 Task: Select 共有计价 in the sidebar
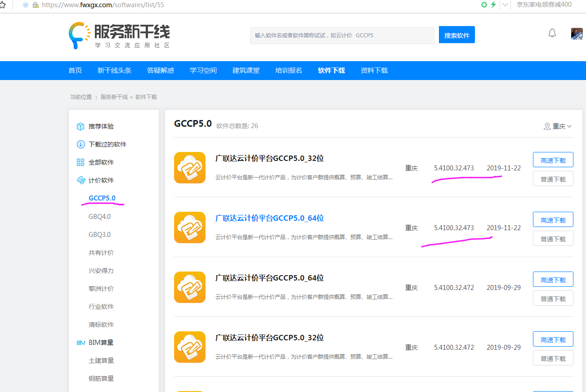tap(101, 253)
